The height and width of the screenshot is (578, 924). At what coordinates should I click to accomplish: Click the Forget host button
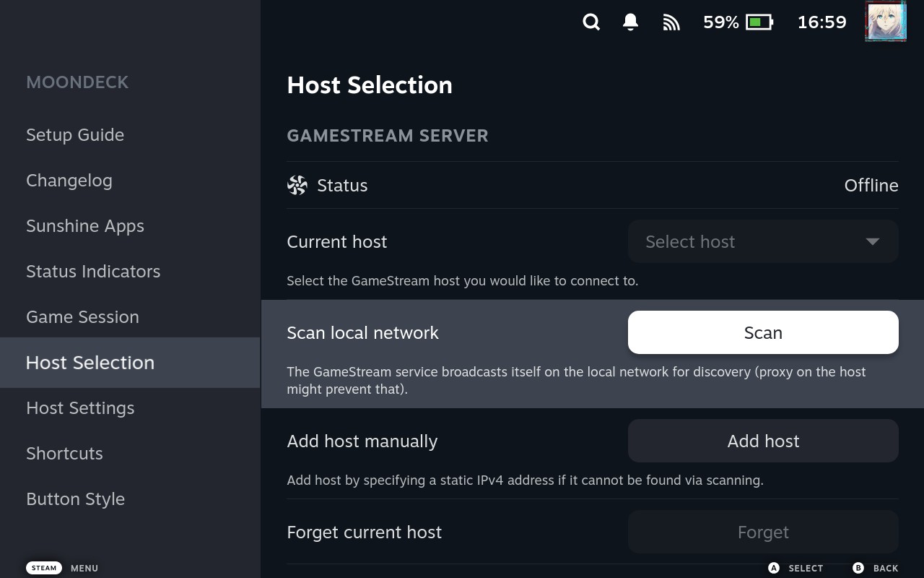pos(762,532)
